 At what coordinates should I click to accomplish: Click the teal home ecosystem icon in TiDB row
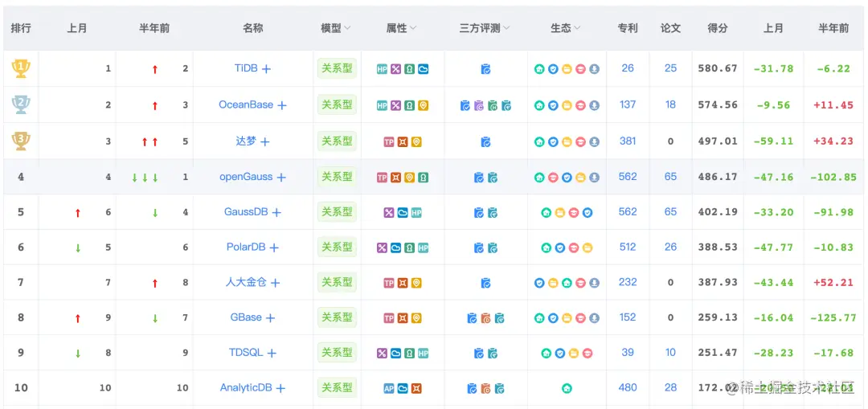click(x=539, y=69)
